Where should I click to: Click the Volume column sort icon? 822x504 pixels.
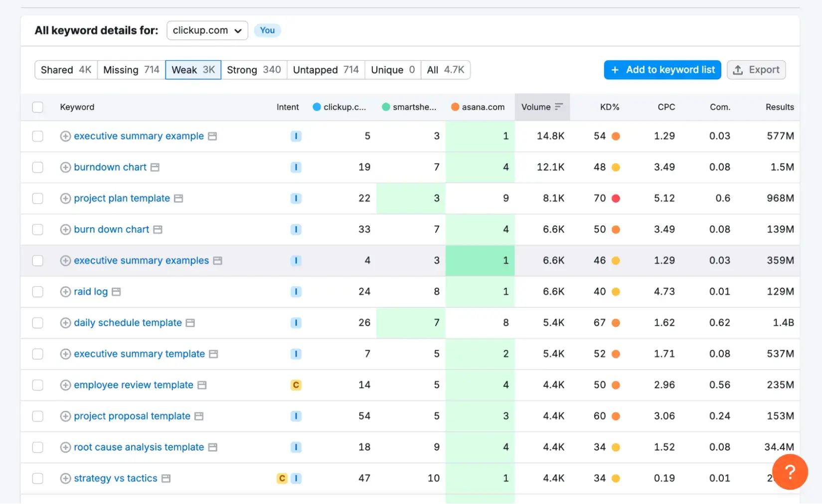[558, 107]
